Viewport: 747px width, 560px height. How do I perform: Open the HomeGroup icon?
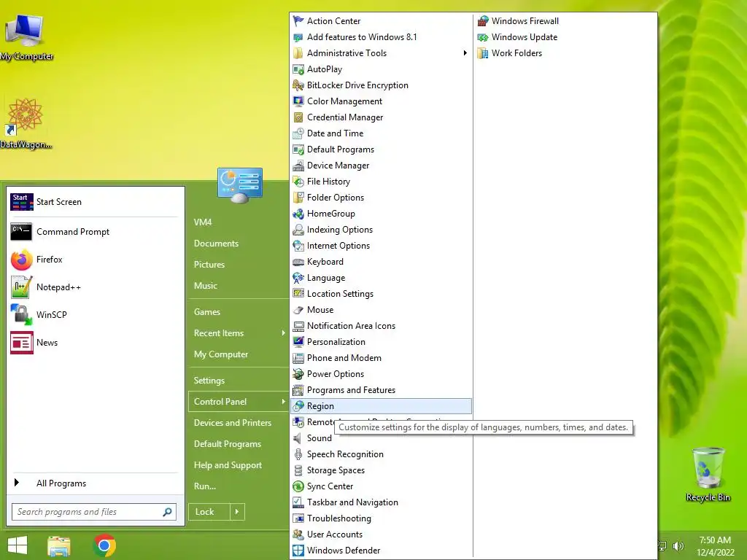(298, 214)
